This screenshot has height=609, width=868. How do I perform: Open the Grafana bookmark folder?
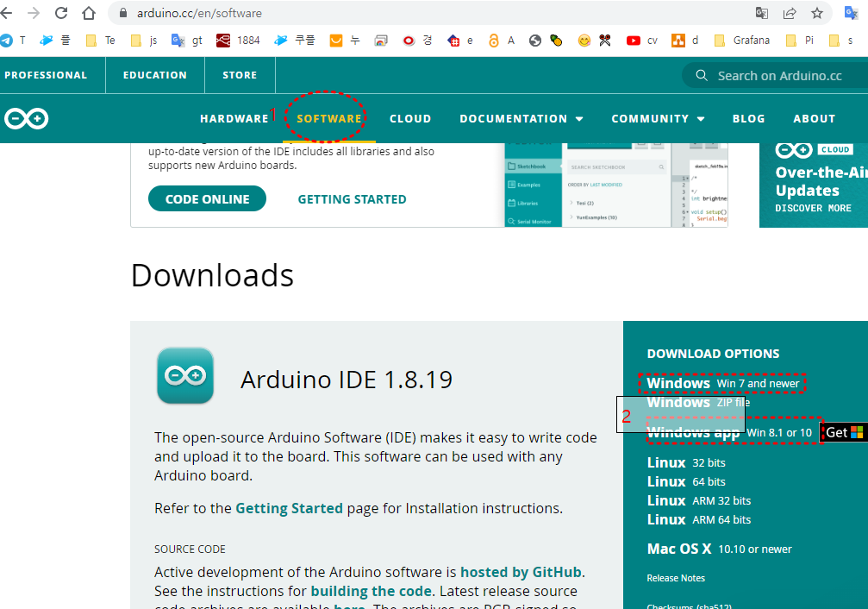click(742, 40)
